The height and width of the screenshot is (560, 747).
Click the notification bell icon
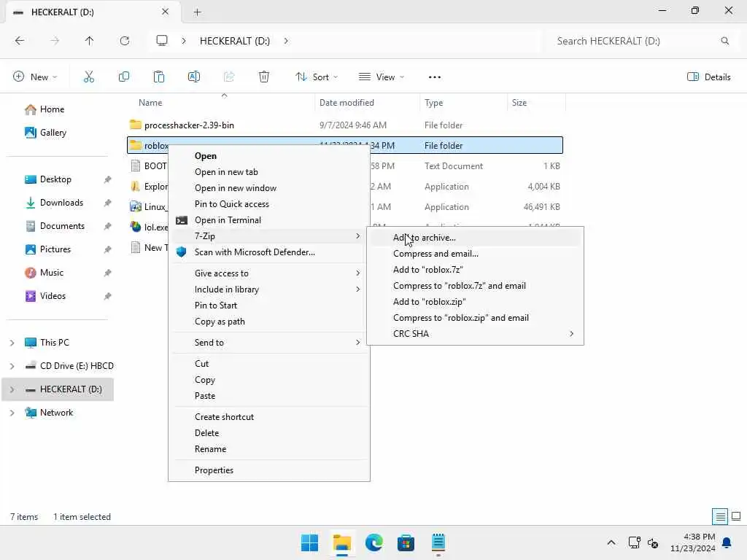pyautogui.click(x=727, y=542)
